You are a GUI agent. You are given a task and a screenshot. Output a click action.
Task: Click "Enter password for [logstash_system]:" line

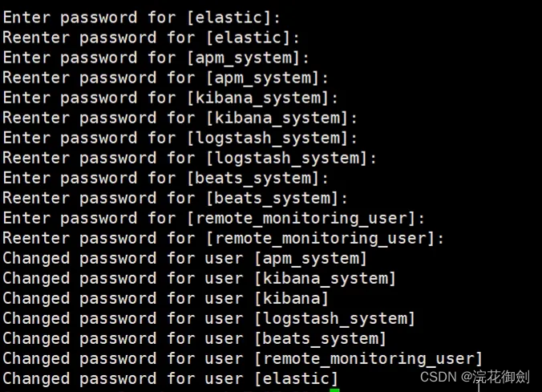(x=180, y=138)
